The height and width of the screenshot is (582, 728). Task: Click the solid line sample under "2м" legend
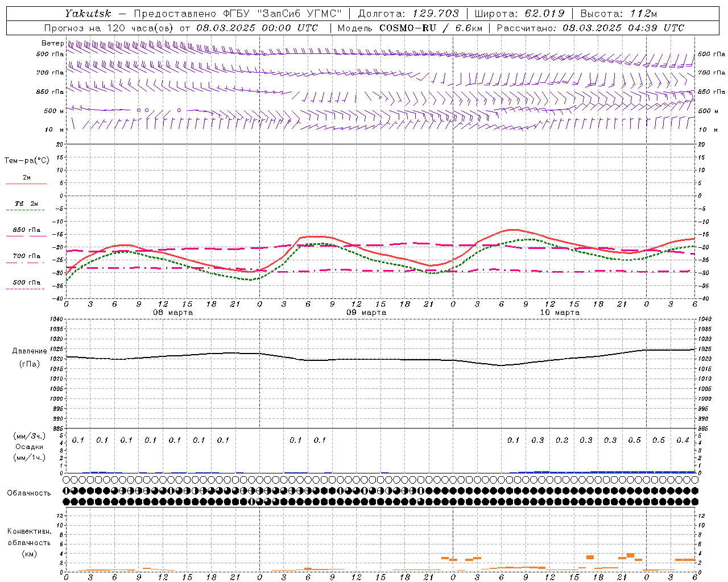pos(26,184)
